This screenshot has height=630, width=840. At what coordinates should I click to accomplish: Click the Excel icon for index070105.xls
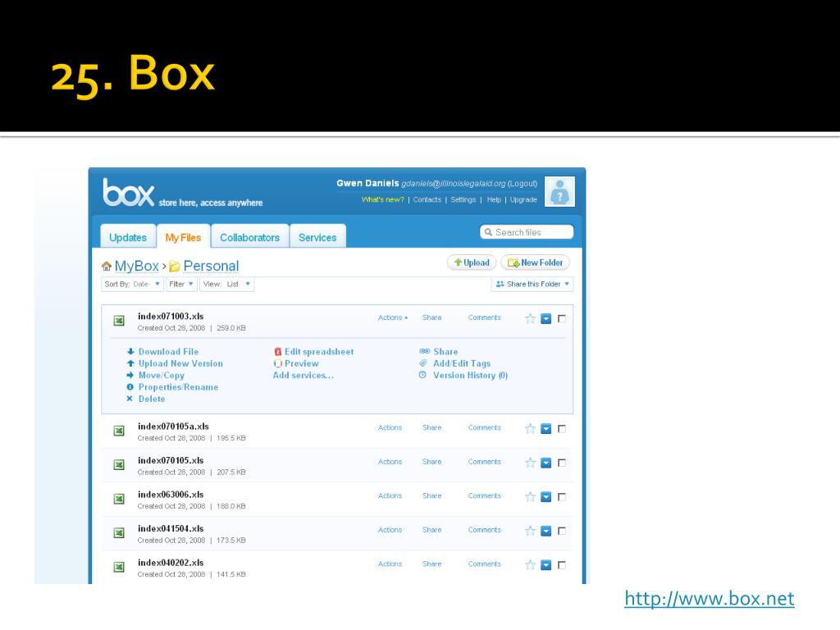[x=119, y=465]
